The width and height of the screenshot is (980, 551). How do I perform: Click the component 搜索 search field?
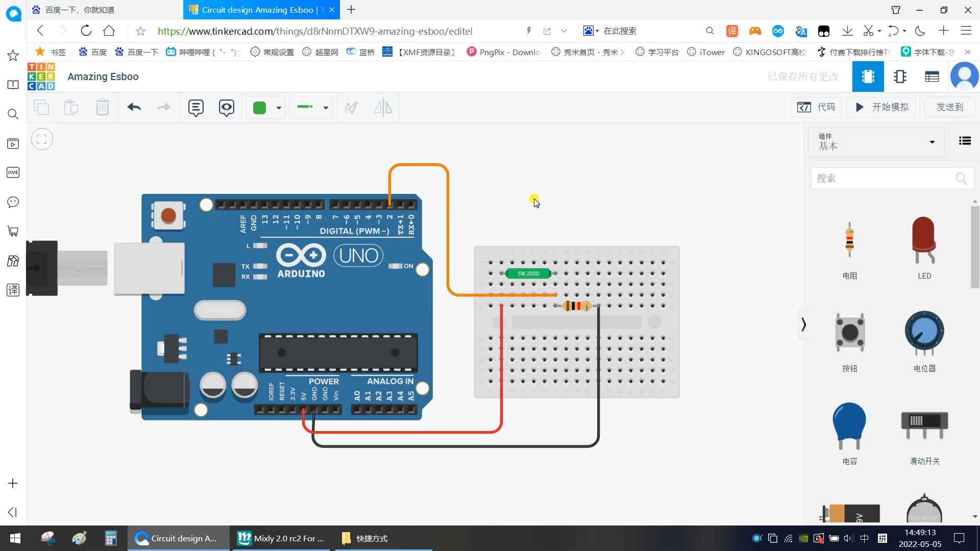click(x=892, y=178)
